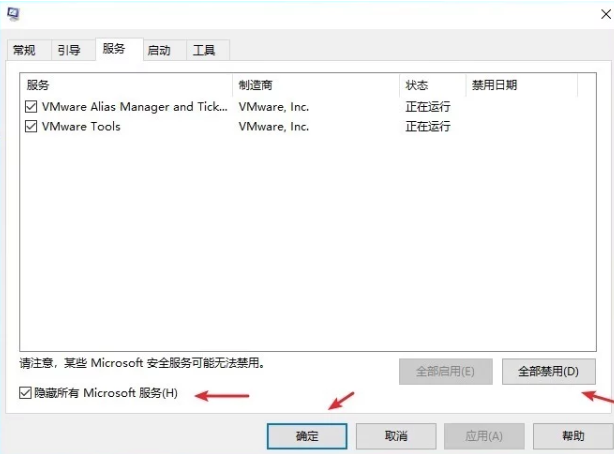Sort services by 制造商 column header

(x=315, y=85)
